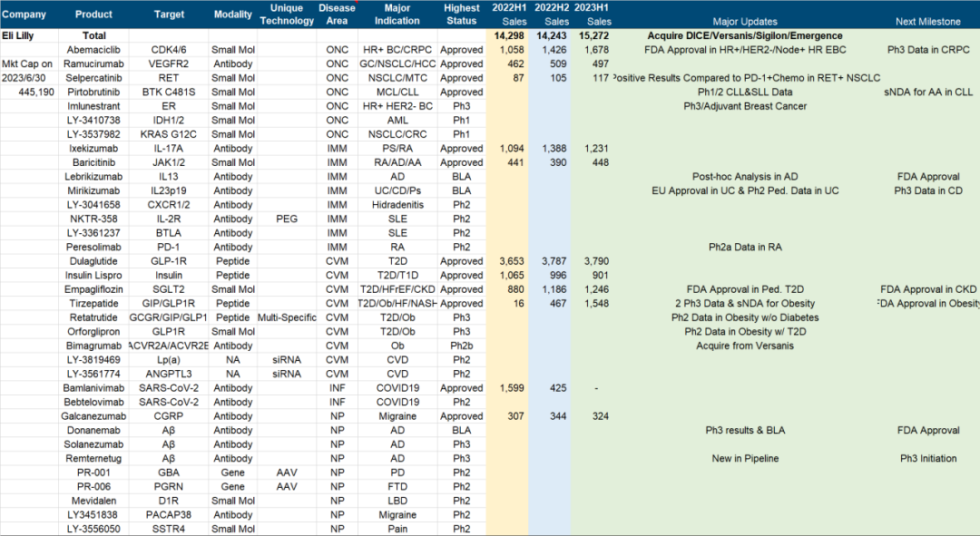The image size is (980, 536).
Task: Select the Bamlanivimab product cell
Action: point(93,388)
